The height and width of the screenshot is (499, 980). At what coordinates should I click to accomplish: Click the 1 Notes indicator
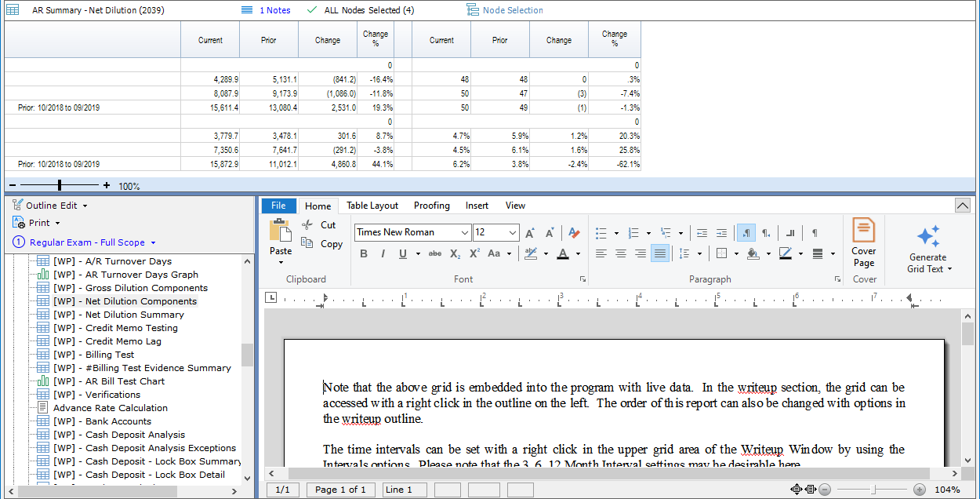coord(272,10)
